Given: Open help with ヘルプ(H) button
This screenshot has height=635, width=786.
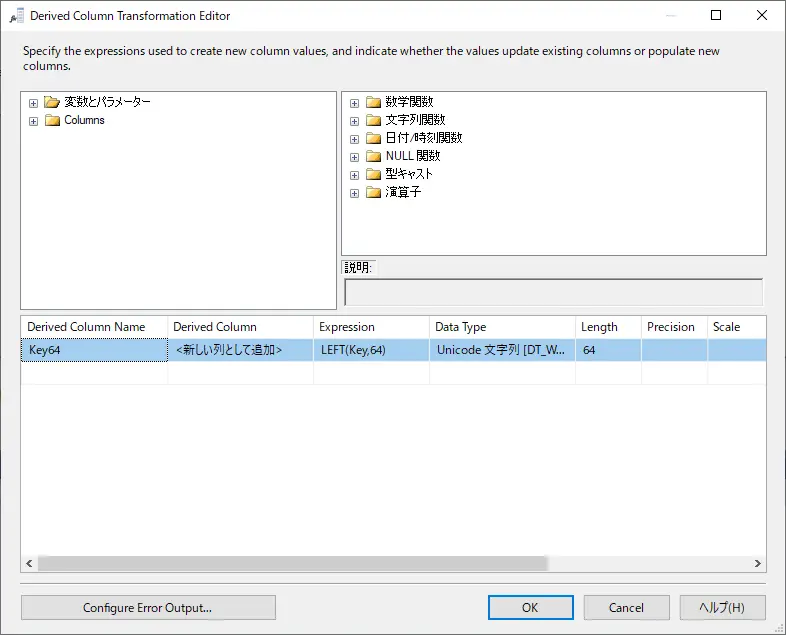Looking at the screenshot, I should click(x=722, y=607).
